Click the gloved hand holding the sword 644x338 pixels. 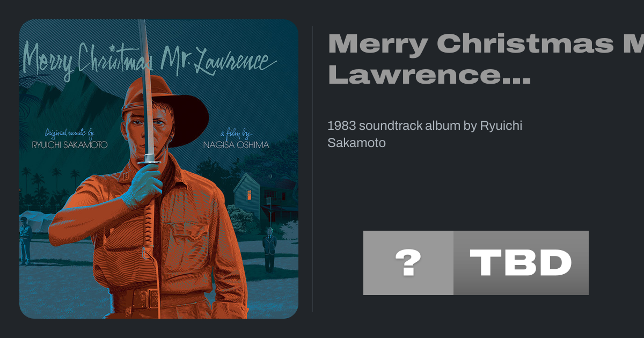142,185
